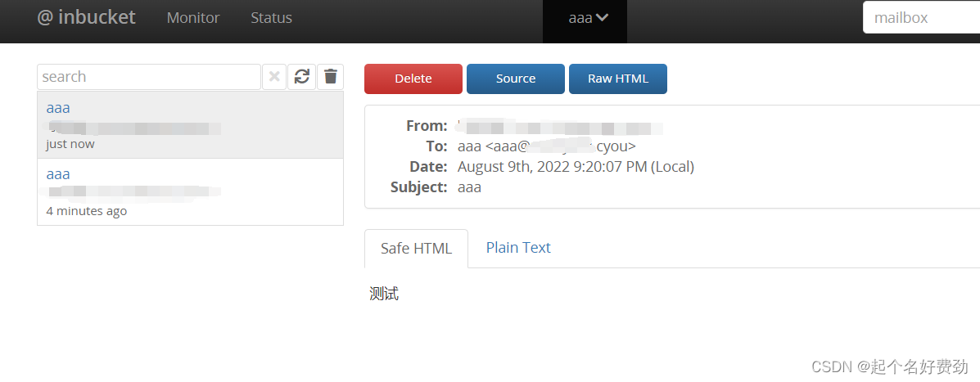View the message Source
The image size is (980, 382).
(516, 79)
